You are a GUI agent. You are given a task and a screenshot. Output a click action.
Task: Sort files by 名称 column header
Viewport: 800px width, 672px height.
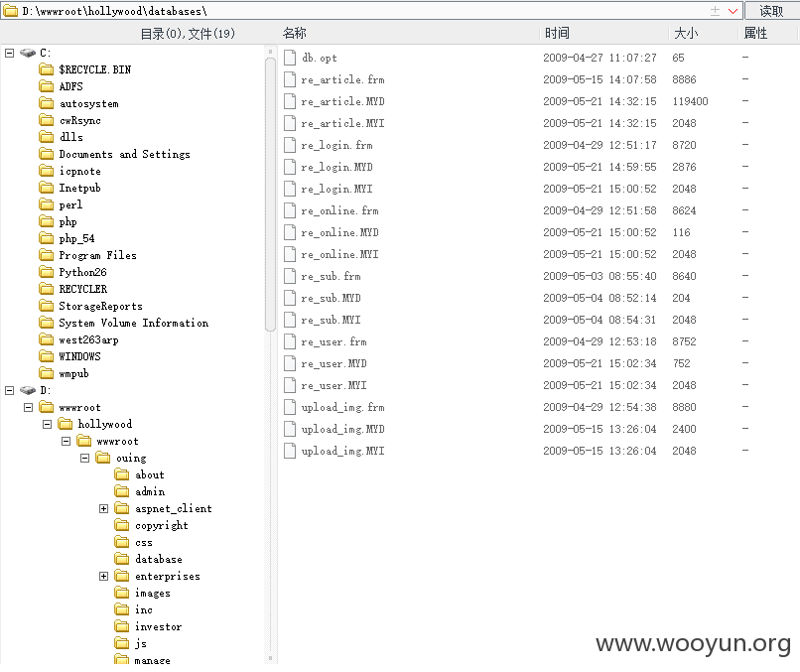click(x=295, y=33)
